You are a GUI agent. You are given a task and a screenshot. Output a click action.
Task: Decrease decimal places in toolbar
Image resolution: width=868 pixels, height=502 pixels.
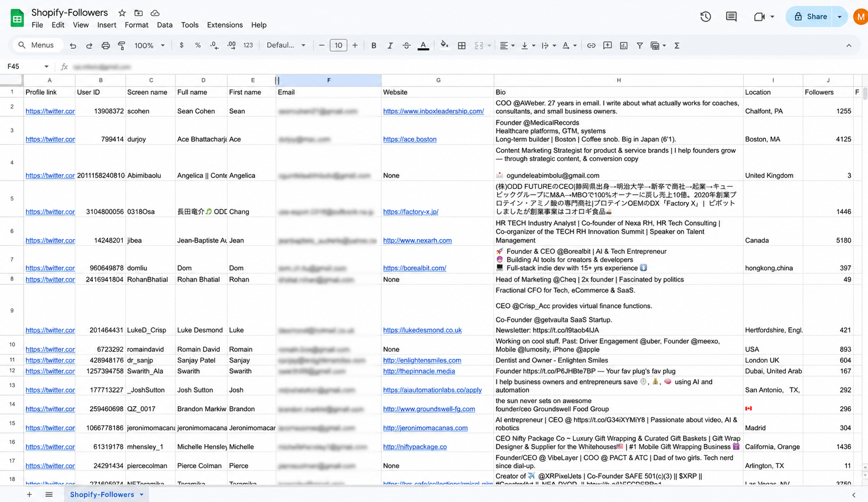coord(214,45)
